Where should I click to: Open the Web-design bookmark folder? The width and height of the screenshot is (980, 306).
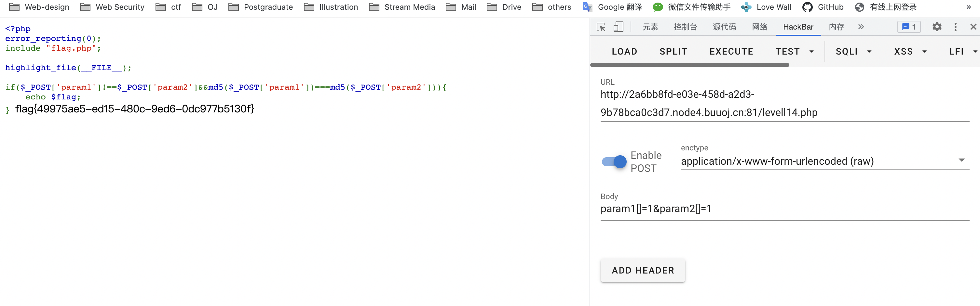(39, 7)
